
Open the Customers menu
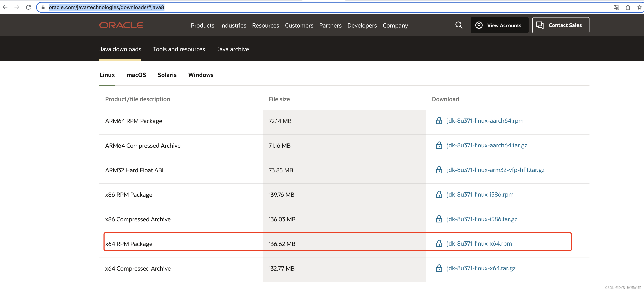[x=299, y=26]
